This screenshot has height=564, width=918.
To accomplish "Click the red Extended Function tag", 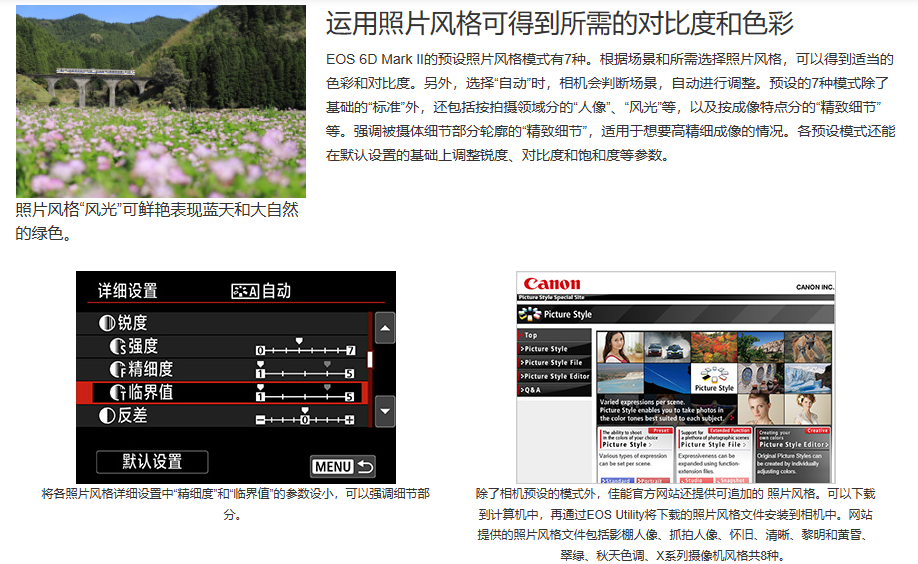I will [x=729, y=430].
